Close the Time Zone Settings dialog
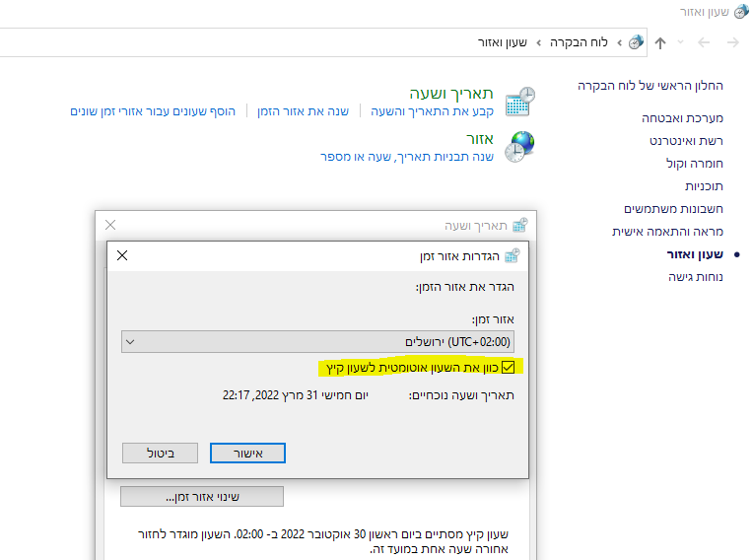The image size is (752, 560). tap(122, 255)
